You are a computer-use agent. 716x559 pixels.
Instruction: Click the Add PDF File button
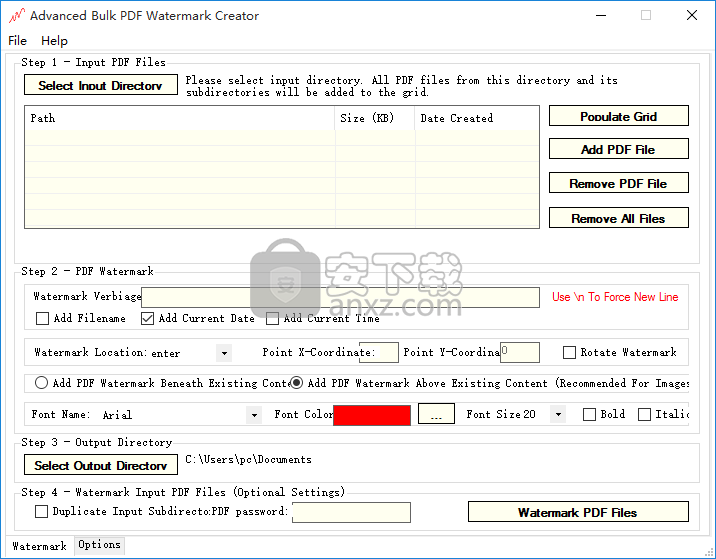[619, 149]
